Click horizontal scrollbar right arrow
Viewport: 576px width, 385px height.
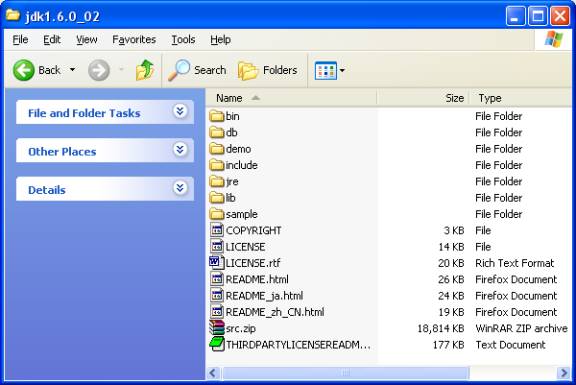click(x=564, y=373)
